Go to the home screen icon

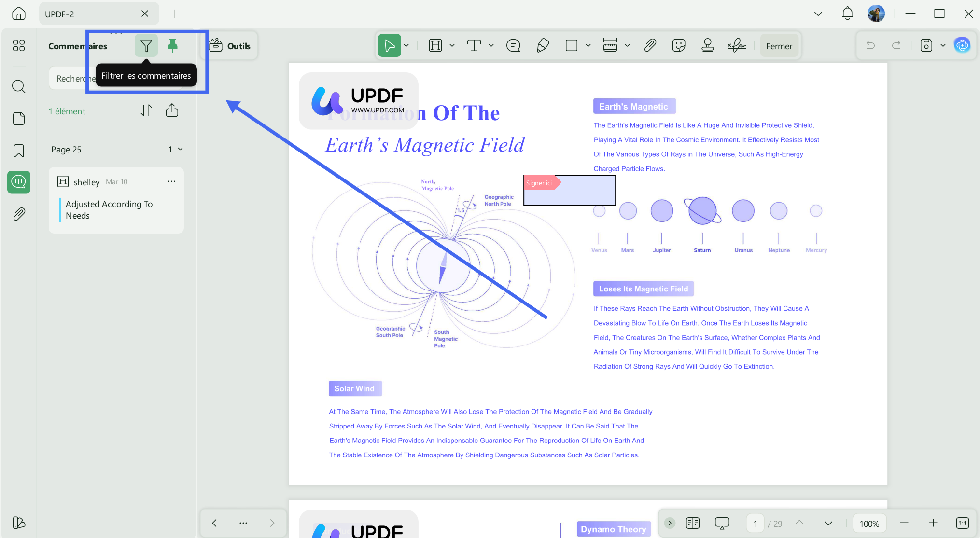(x=18, y=14)
